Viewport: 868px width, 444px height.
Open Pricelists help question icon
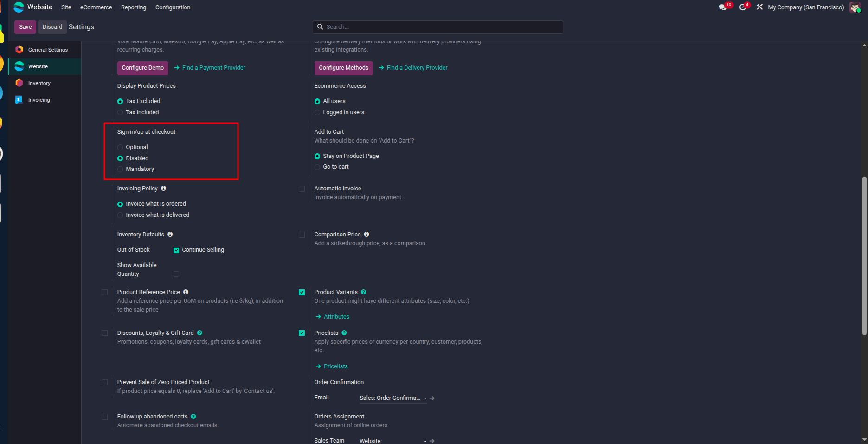point(344,333)
